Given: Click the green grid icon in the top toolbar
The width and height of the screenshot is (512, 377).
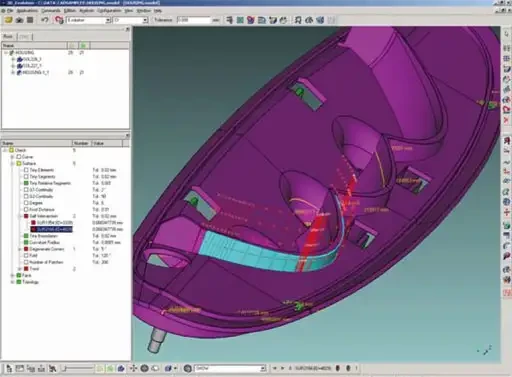Looking at the screenshot, I should pyautogui.click(x=240, y=20).
